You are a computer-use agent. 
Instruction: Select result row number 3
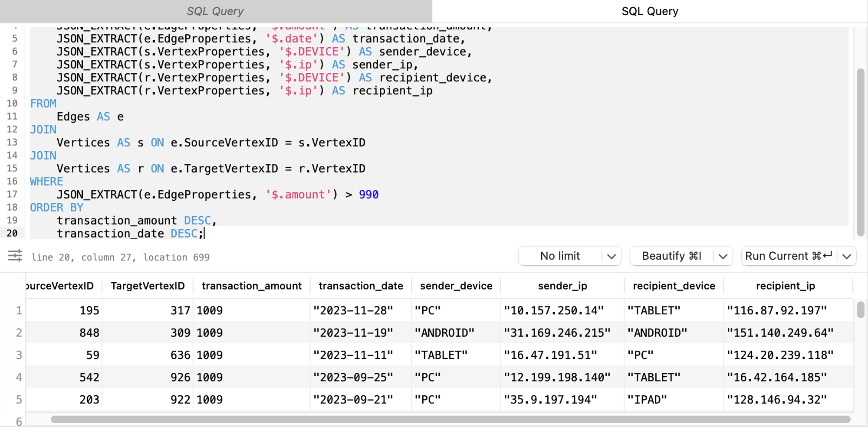click(19, 355)
